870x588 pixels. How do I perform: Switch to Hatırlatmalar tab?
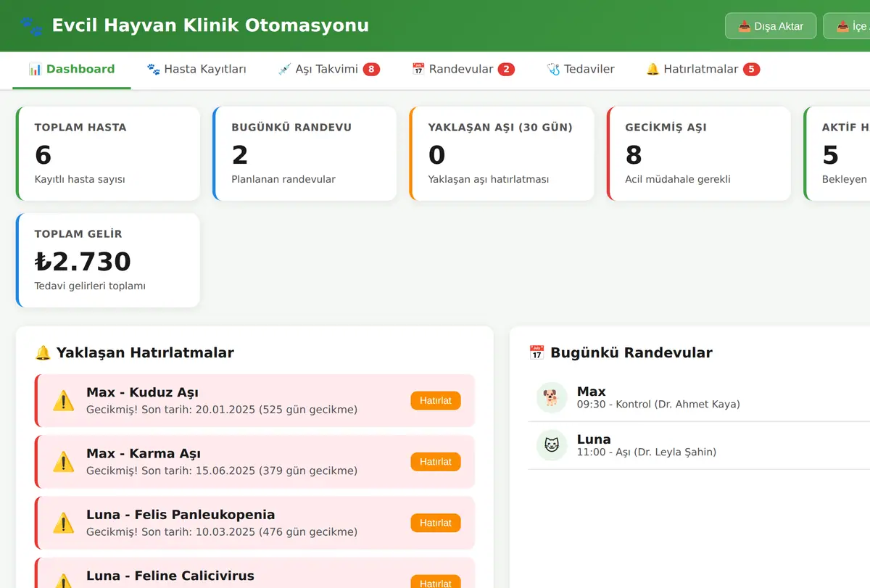pyautogui.click(x=703, y=70)
